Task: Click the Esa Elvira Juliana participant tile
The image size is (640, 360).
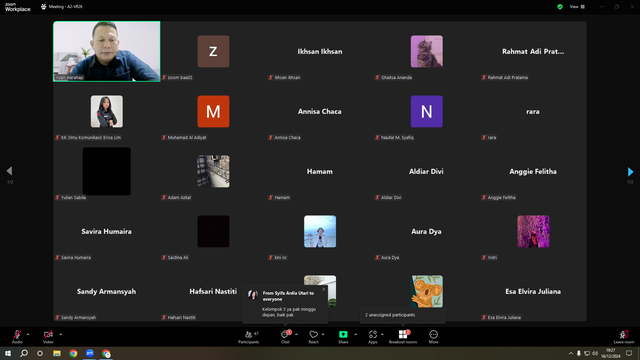Action: pos(533,291)
